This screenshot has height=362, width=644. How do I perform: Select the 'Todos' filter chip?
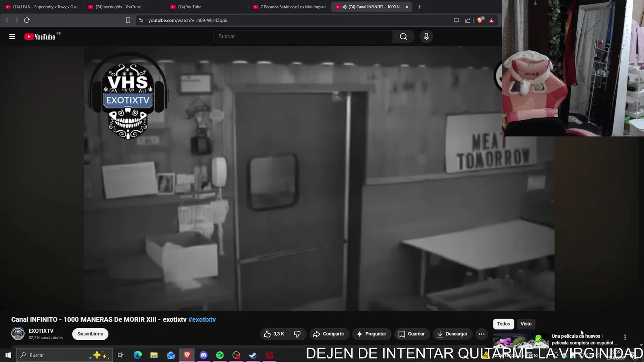point(503,324)
